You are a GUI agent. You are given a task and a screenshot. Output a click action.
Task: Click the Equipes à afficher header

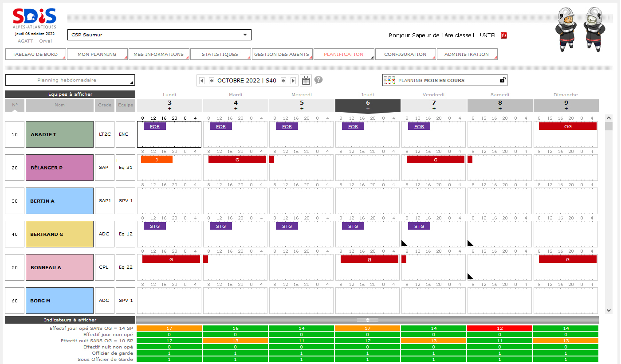point(70,94)
